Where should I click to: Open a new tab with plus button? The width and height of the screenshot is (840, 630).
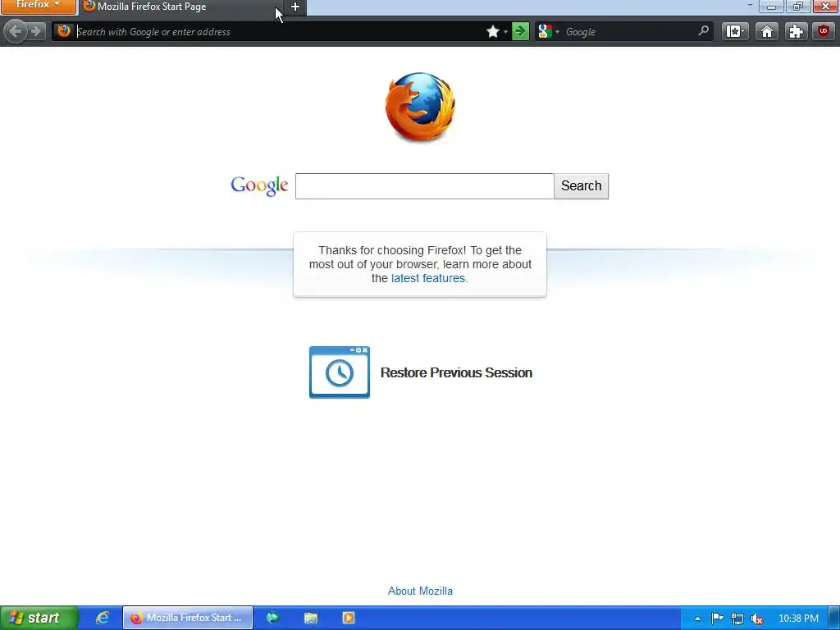295,7
